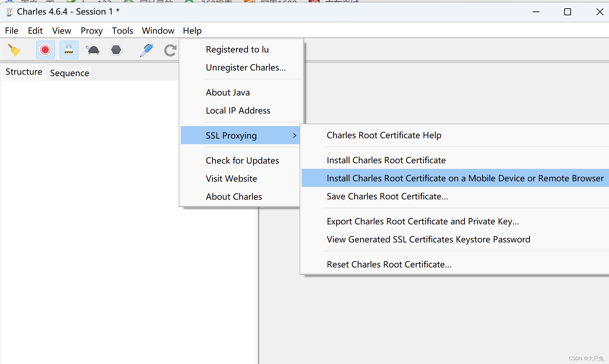Maximize the Charles window
609x364 pixels.
(568, 12)
